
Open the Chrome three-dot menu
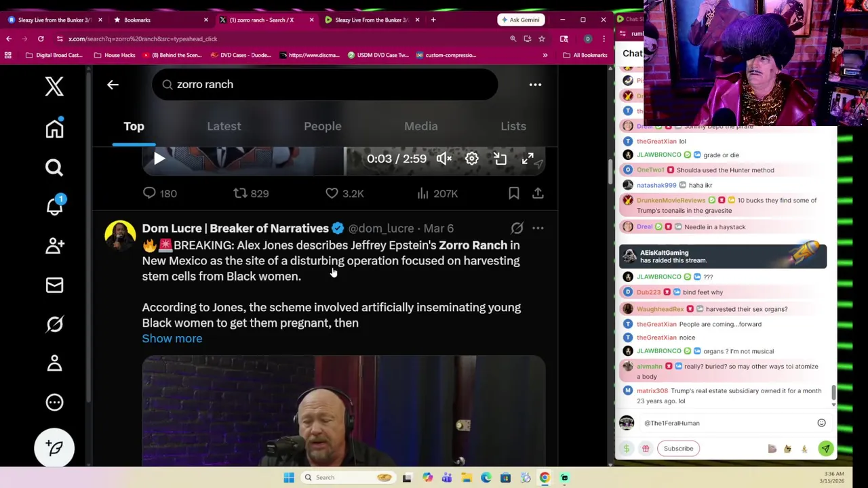(x=604, y=39)
